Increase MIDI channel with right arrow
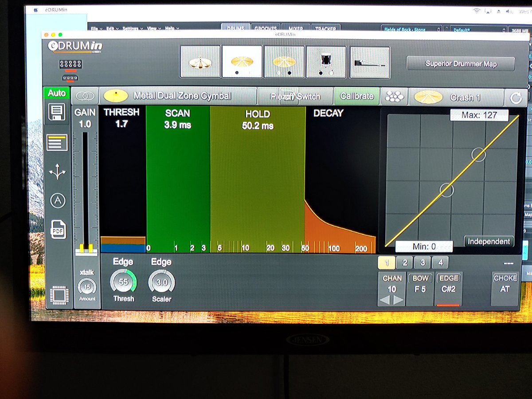 click(x=399, y=300)
